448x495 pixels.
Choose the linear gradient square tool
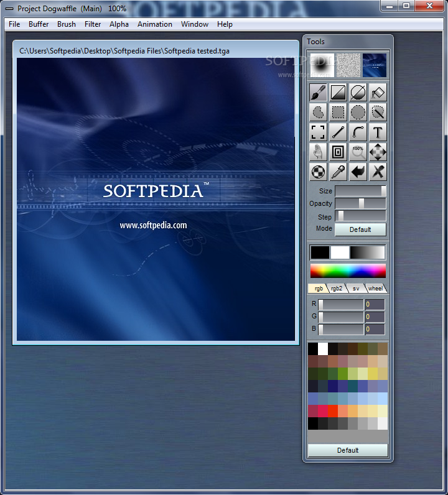[x=338, y=92]
